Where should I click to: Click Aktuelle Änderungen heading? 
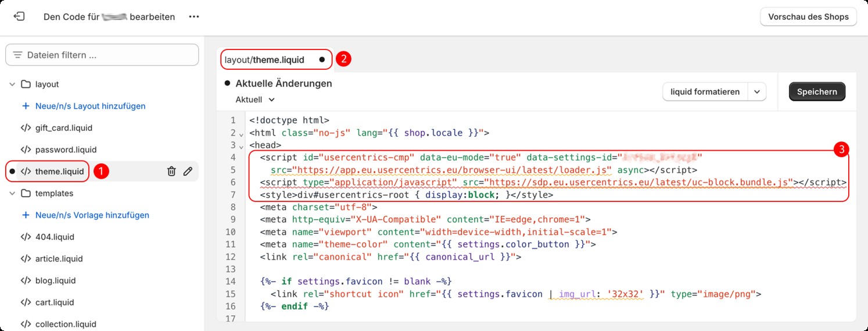284,83
